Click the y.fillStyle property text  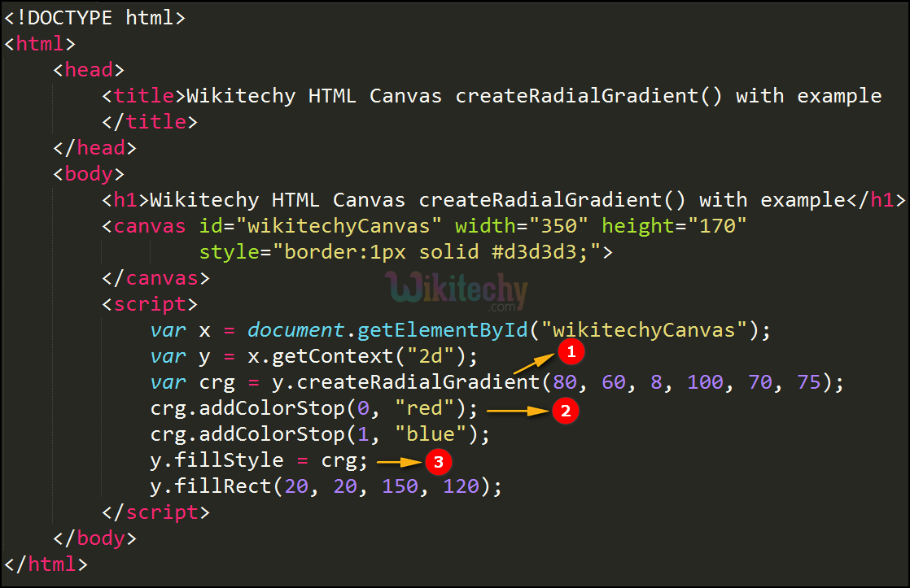[x=217, y=460]
